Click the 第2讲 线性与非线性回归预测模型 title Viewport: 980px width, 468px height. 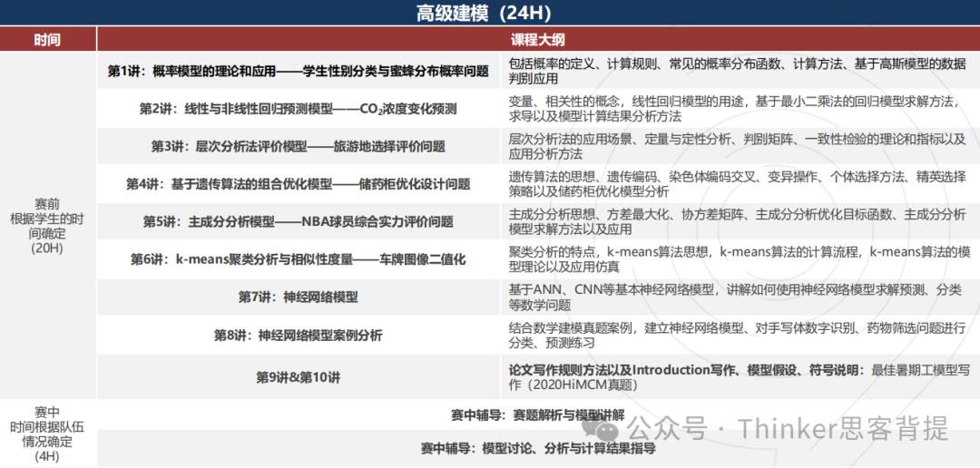tap(298, 109)
